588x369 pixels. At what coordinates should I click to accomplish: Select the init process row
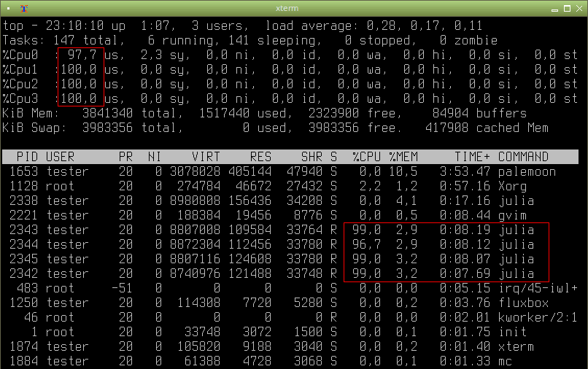point(290,333)
